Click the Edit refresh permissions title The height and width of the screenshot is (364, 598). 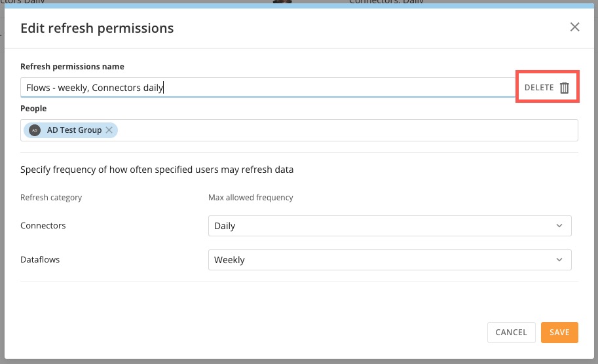coord(97,28)
